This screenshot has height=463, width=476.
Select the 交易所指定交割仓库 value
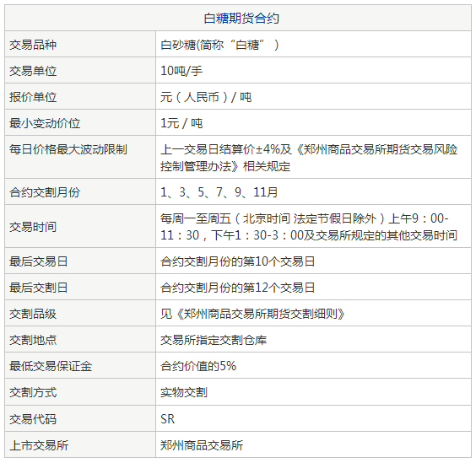[x=214, y=340]
